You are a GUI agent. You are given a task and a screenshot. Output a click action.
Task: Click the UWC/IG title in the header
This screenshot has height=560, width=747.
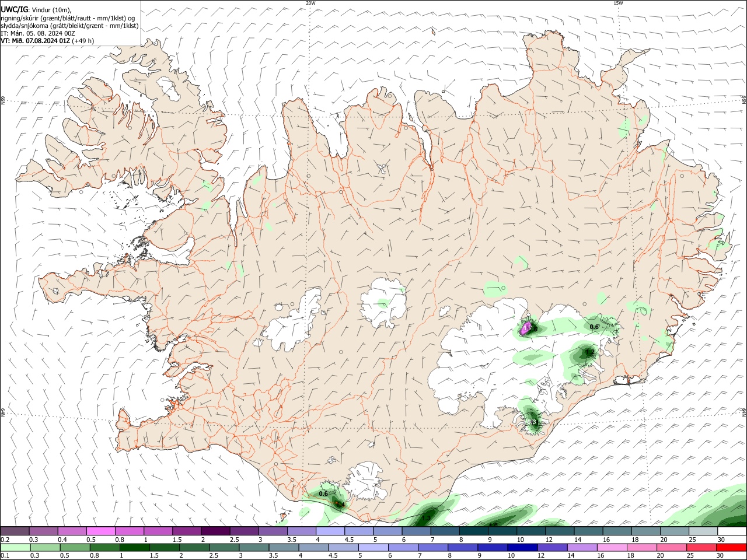click(13, 9)
